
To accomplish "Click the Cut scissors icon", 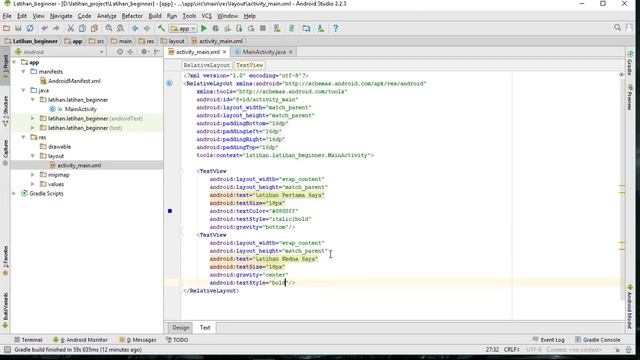I will pyautogui.click(x=71, y=28).
